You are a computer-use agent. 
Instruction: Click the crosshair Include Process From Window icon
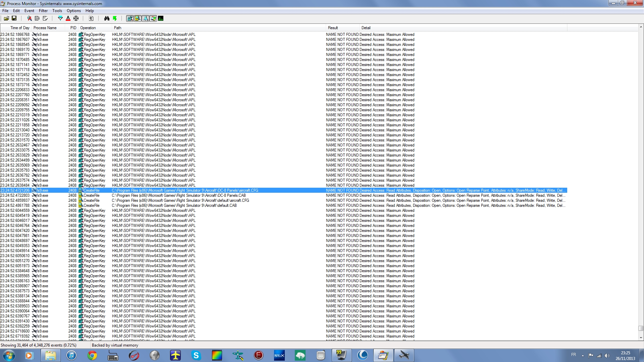pyautogui.click(x=76, y=18)
